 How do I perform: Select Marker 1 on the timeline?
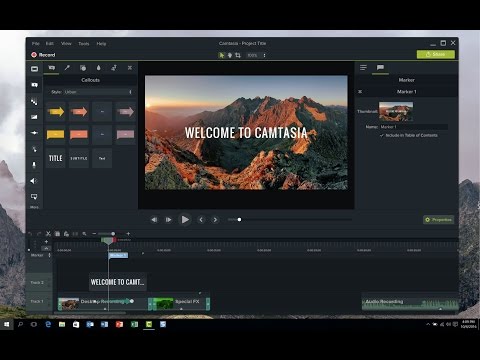pos(118,255)
